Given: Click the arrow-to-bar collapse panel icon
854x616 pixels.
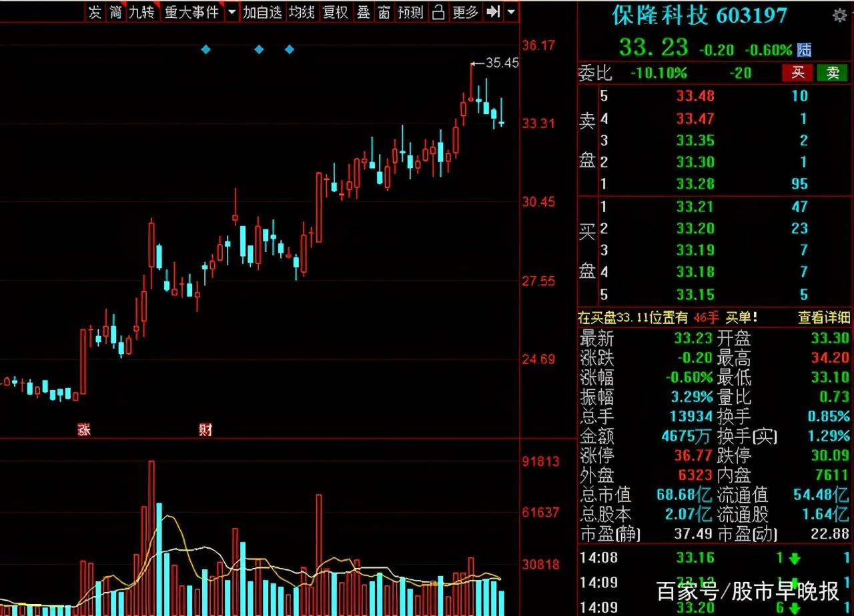Looking at the screenshot, I should point(493,12).
